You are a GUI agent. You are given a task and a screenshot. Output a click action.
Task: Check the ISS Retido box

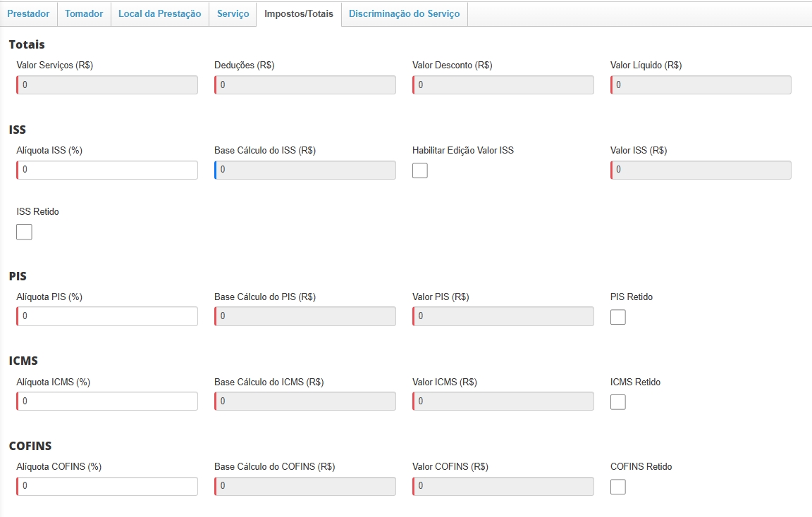point(24,232)
